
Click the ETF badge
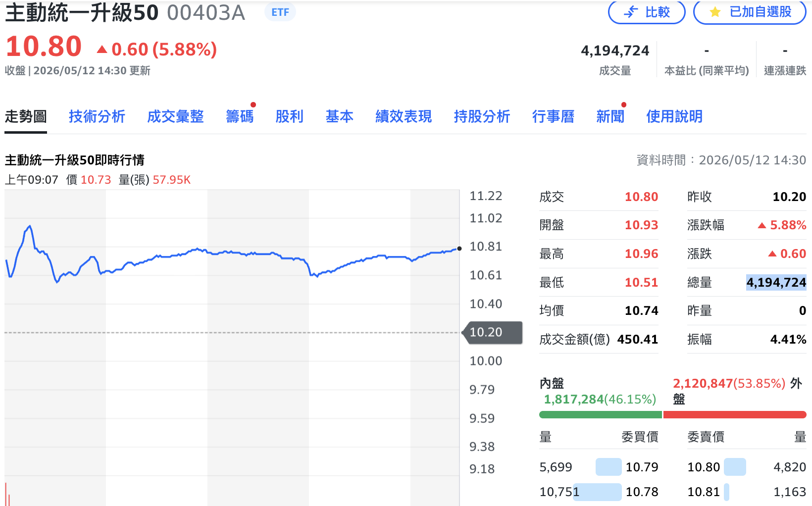(x=280, y=12)
